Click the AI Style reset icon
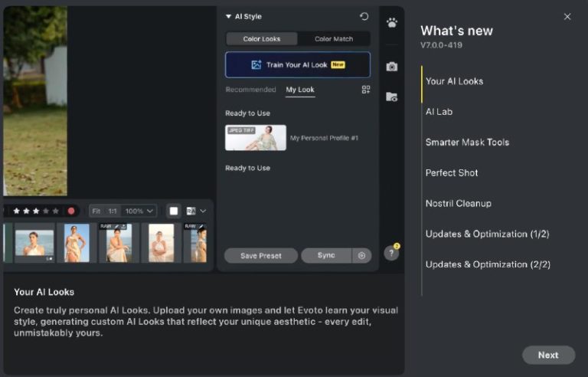 (364, 17)
